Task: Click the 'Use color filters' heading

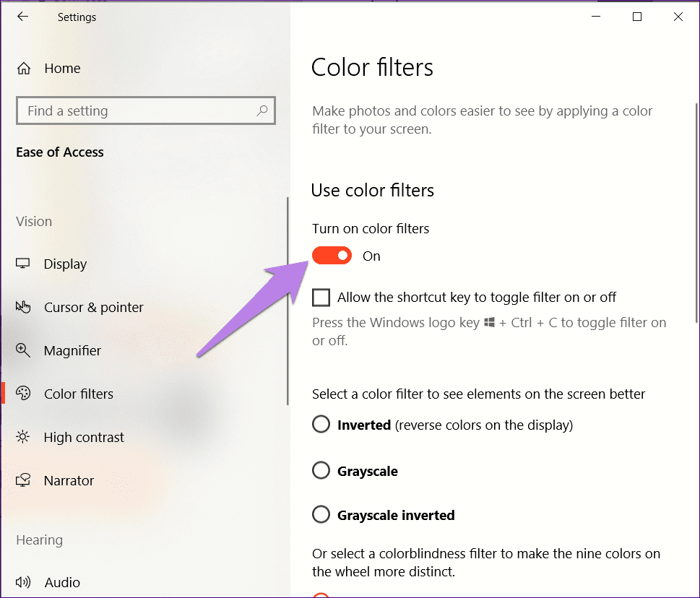Action: pyautogui.click(x=372, y=190)
